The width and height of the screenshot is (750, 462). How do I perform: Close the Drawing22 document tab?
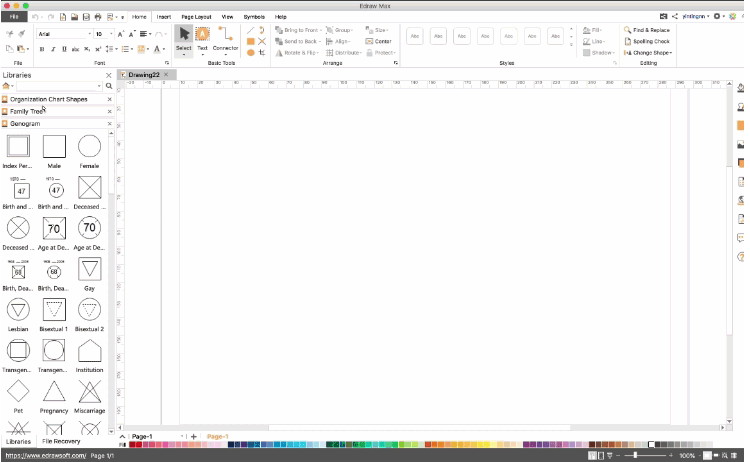166,75
